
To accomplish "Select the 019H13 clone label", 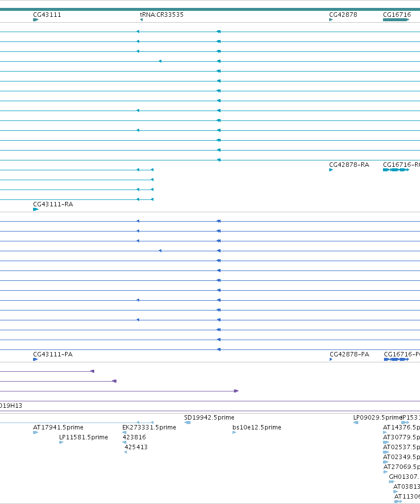I will coord(11,406).
